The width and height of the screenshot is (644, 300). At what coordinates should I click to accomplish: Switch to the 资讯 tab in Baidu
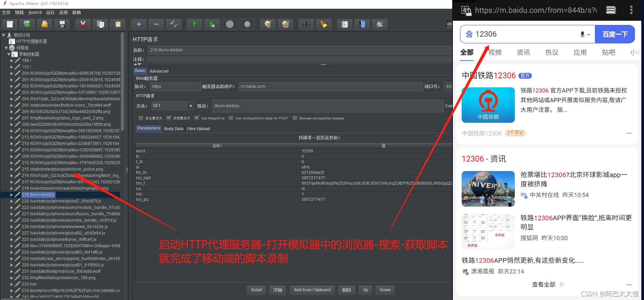click(x=523, y=52)
